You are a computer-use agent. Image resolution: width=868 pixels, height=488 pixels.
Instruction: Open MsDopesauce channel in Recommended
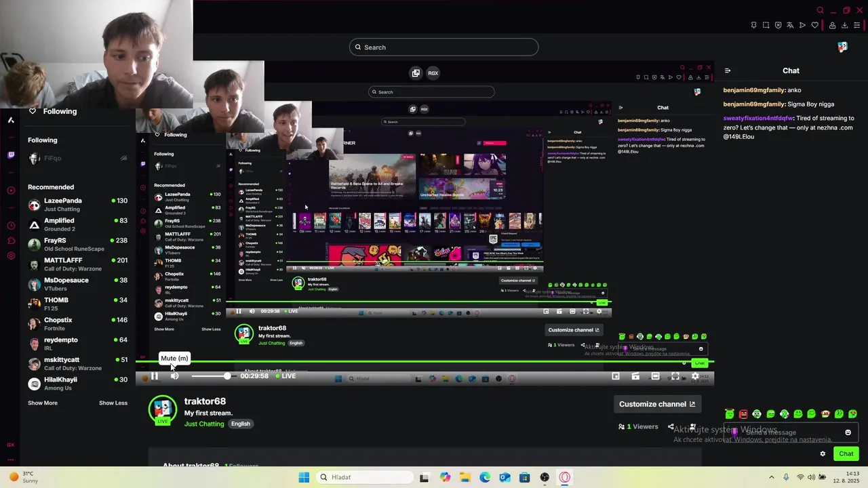(x=78, y=284)
